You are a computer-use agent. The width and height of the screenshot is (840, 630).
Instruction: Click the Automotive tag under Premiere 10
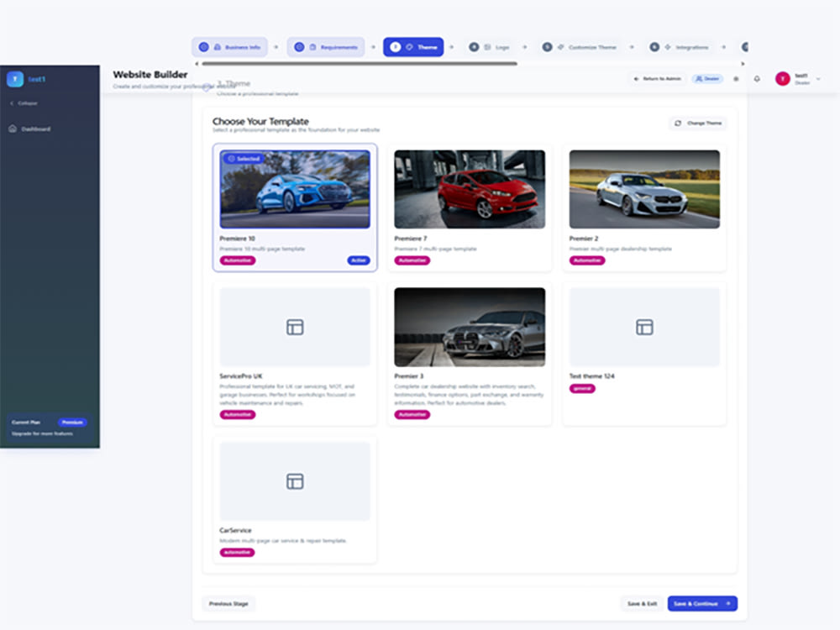238,260
